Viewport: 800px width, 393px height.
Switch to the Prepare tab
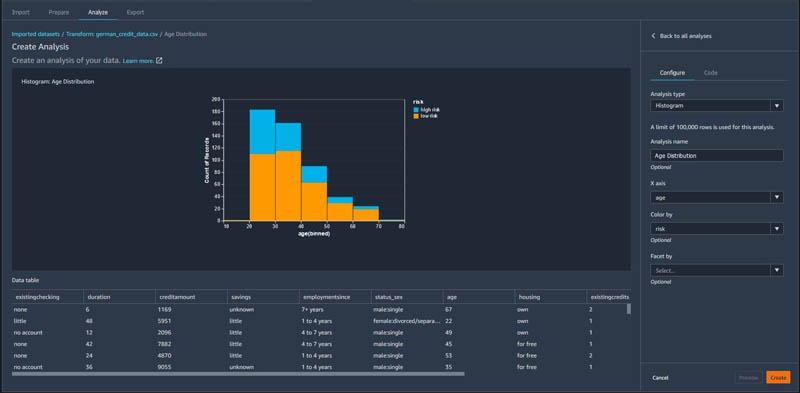click(59, 12)
